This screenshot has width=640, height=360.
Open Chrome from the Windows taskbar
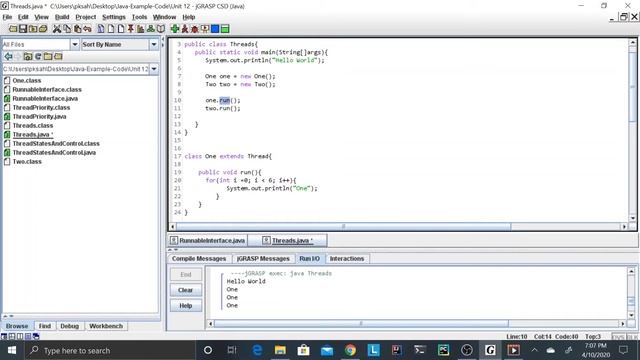350,350
